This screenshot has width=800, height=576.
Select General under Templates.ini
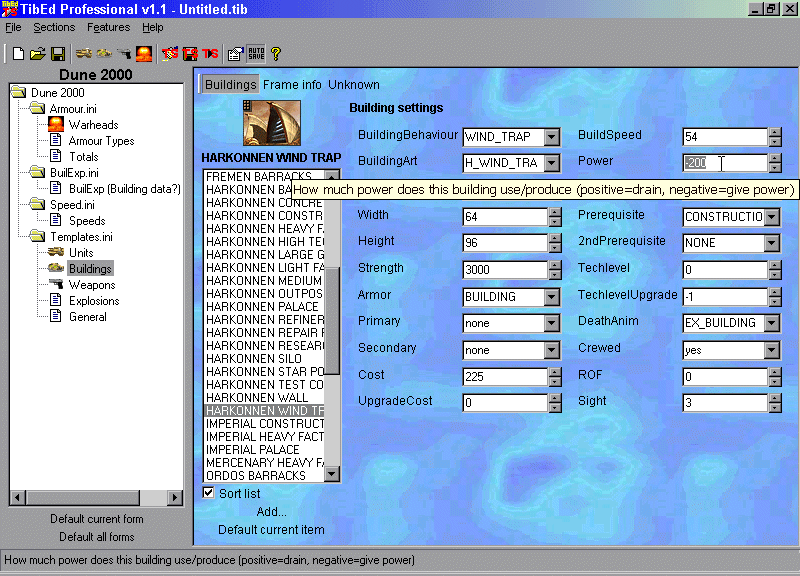[x=88, y=317]
